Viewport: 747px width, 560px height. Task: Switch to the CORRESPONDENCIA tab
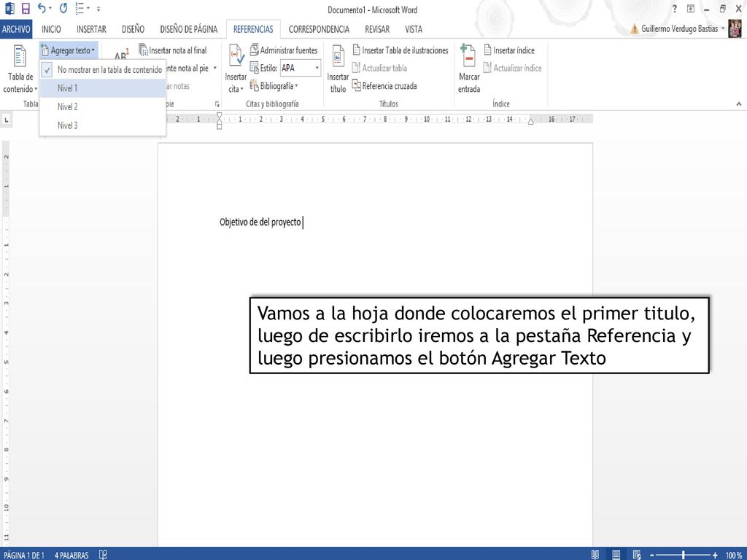point(319,29)
